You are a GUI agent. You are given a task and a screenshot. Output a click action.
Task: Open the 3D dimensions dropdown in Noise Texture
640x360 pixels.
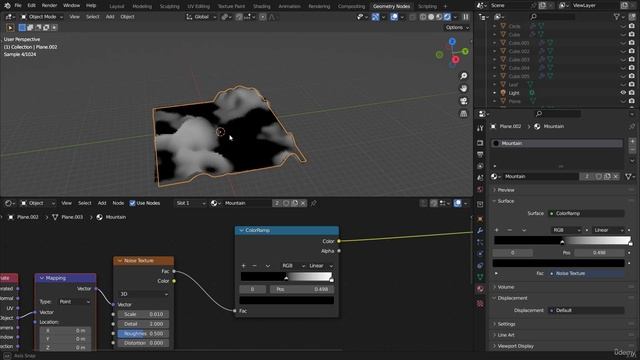(x=144, y=294)
